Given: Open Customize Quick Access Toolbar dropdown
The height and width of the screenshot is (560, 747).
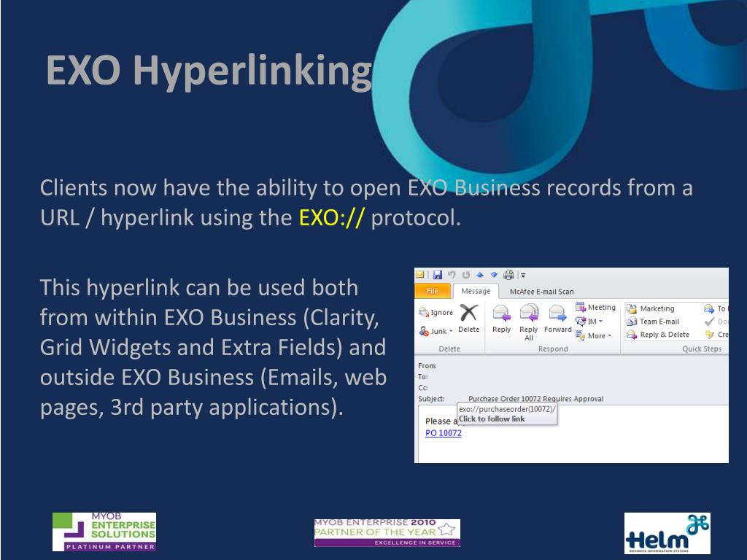Looking at the screenshot, I should [x=522, y=275].
